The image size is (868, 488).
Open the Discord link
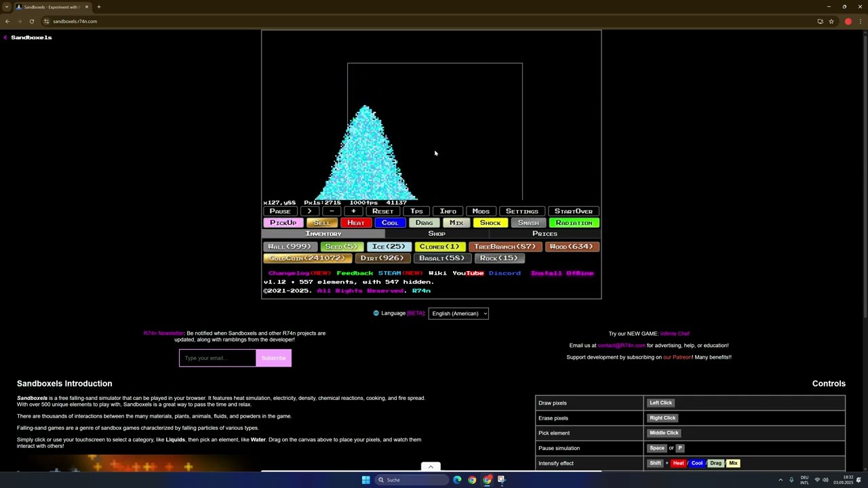pyautogui.click(x=505, y=273)
